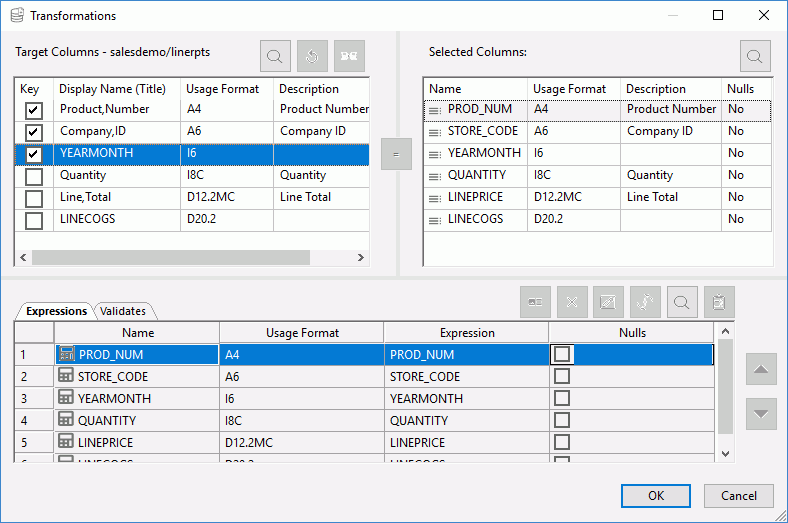
Task: Click the Cancel button
Action: point(738,496)
